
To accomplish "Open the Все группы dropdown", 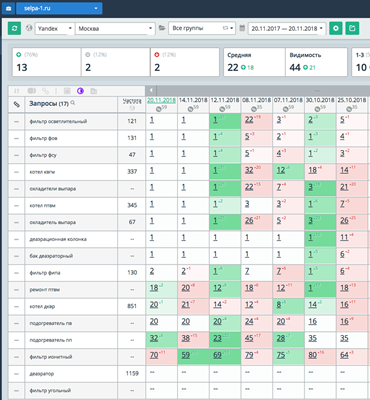I will 202,28.
